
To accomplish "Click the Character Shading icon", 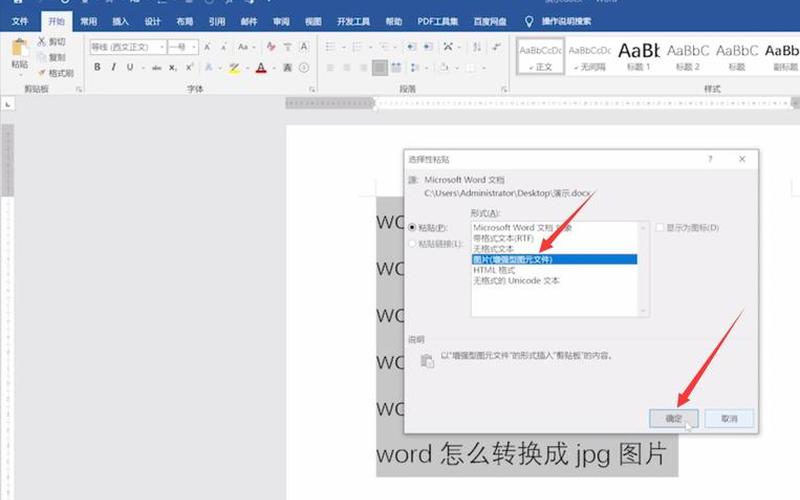I will 288,67.
